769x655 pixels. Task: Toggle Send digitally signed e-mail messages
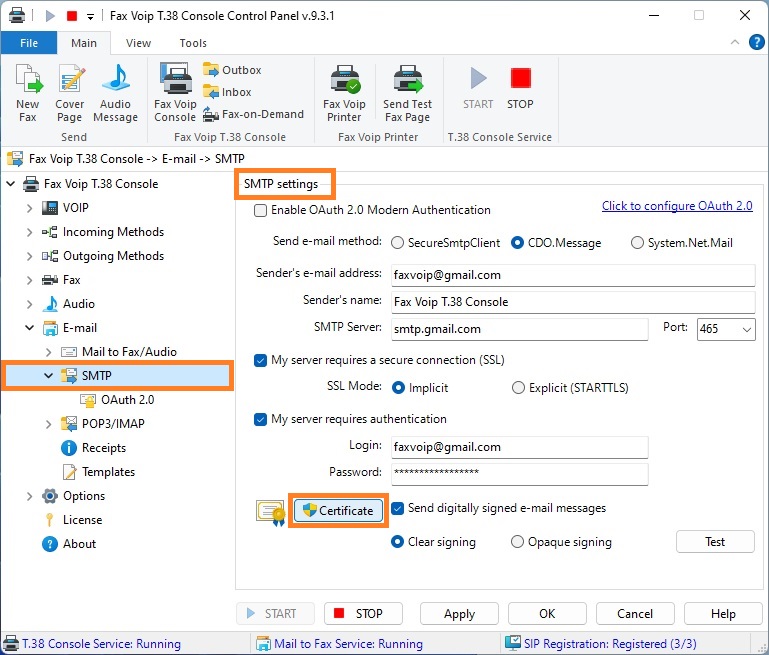click(x=398, y=508)
